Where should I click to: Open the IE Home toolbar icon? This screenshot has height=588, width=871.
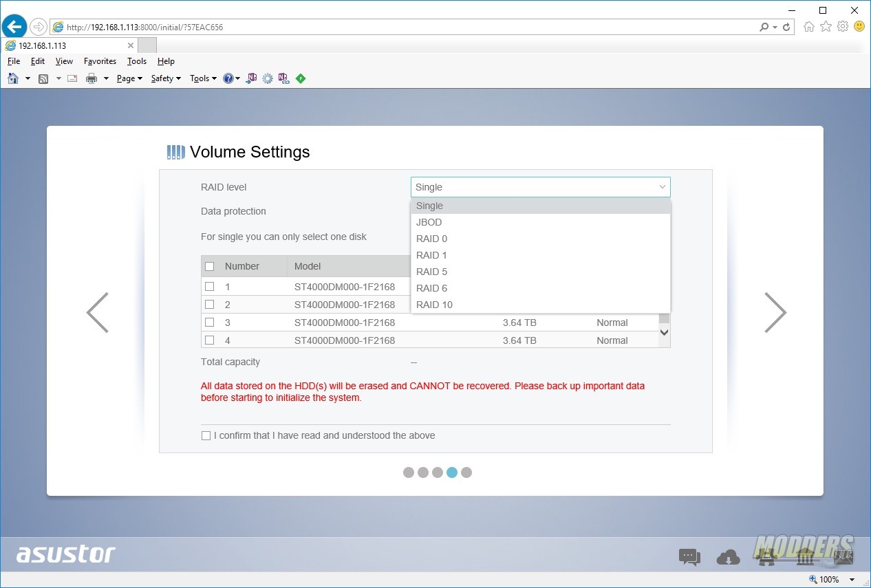click(x=13, y=78)
